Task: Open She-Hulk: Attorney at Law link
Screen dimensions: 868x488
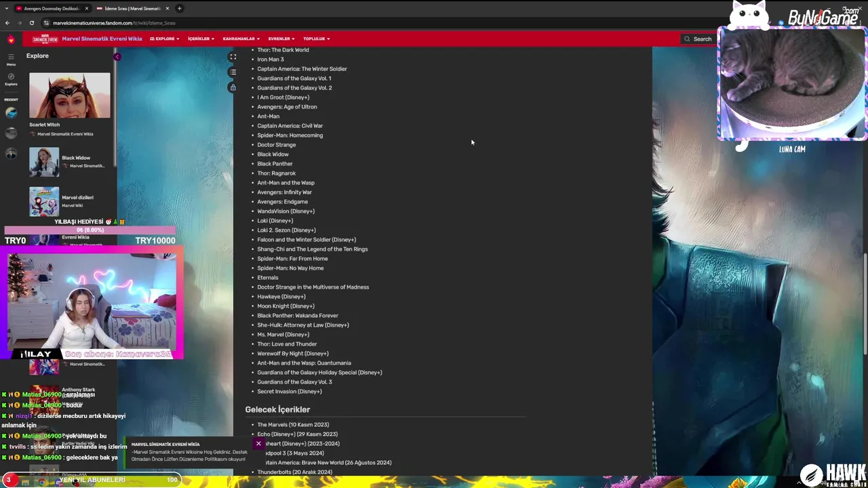Action: 302,325
